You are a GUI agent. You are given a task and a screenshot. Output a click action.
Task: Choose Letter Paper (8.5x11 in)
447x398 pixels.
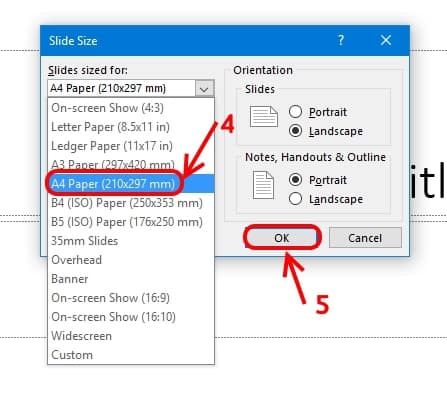(x=131, y=127)
